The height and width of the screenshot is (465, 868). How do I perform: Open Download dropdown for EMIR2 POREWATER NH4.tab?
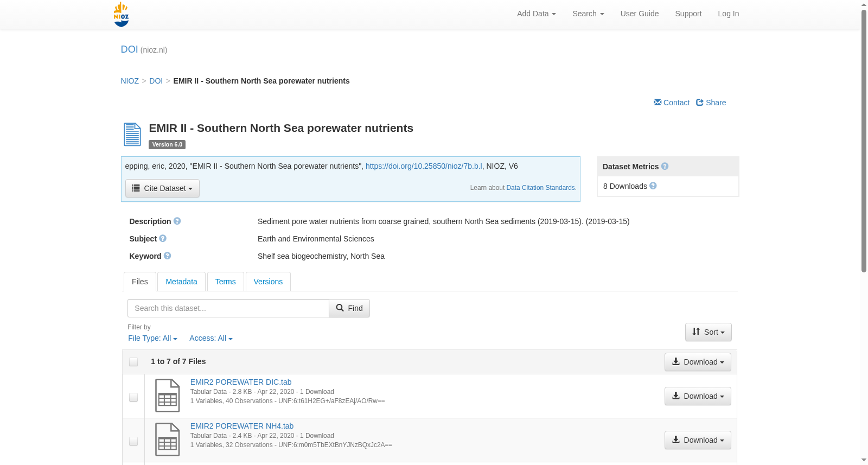tap(698, 440)
